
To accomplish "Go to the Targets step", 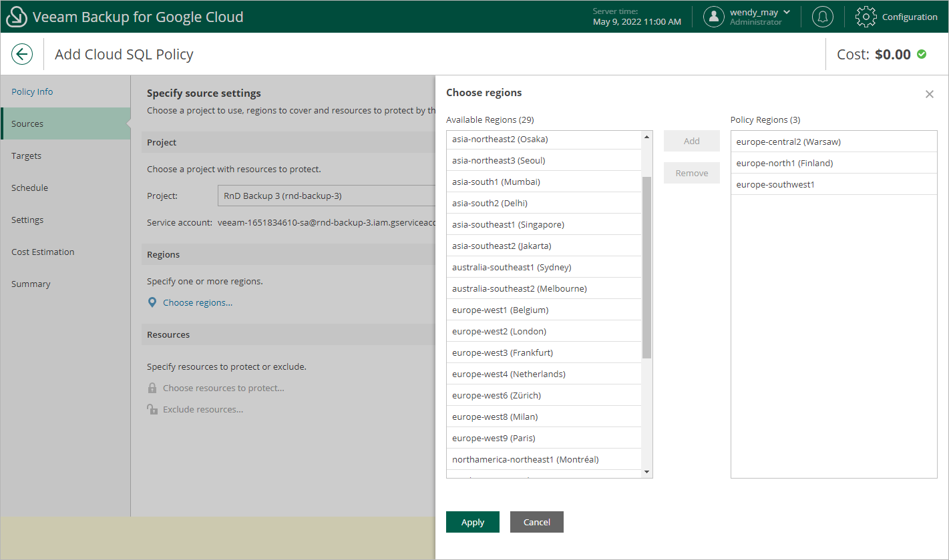I will (65, 156).
